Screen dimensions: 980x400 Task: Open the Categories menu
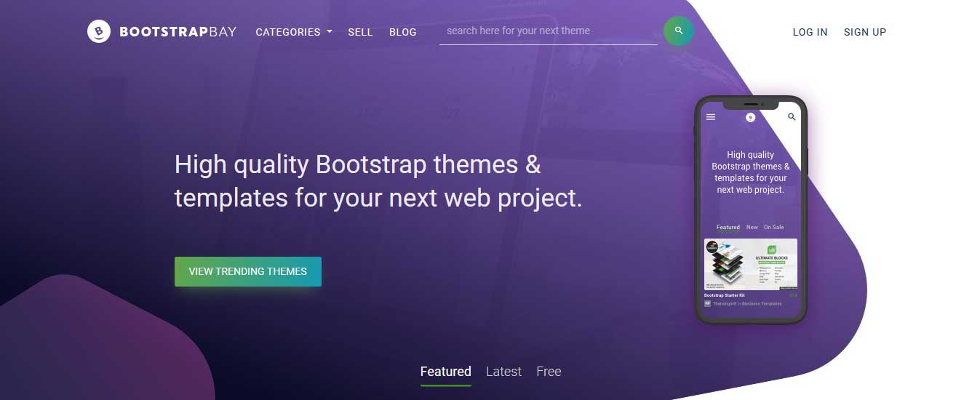288,32
